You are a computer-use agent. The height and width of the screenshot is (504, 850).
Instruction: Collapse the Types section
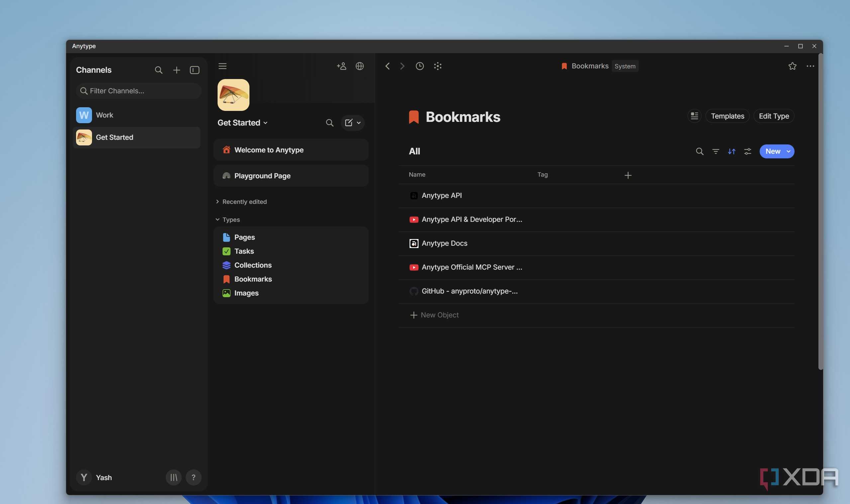(228, 220)
